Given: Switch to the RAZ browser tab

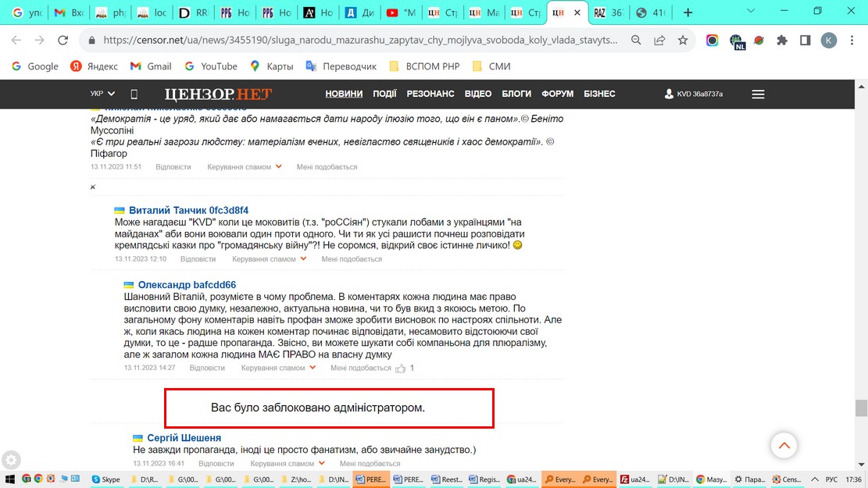Looking at the screenshot, I should (x=609, y=12).
